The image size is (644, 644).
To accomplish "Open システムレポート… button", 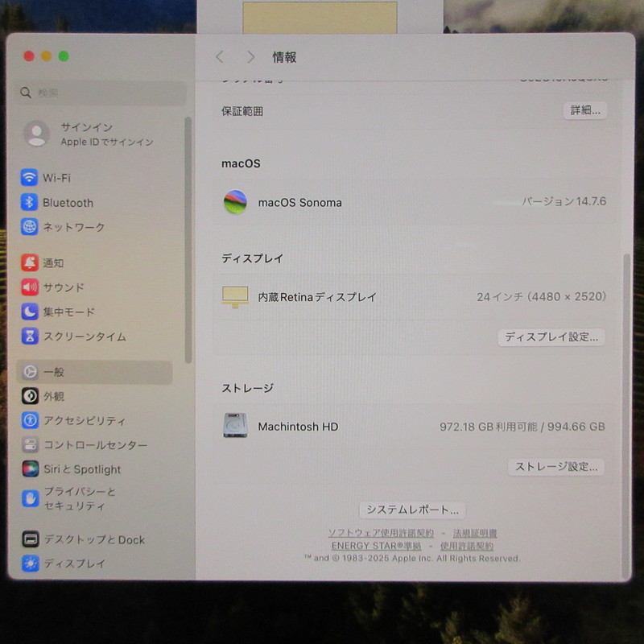I will (412, 510).
